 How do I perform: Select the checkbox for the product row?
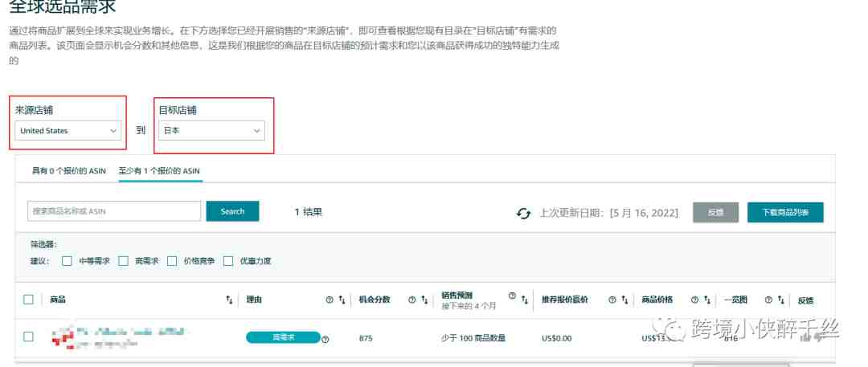coord(28,336)
